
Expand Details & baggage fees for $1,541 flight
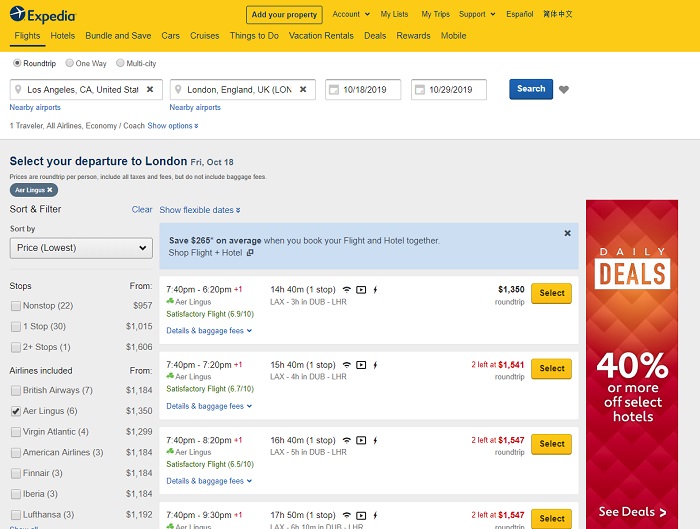click(209, 406)
